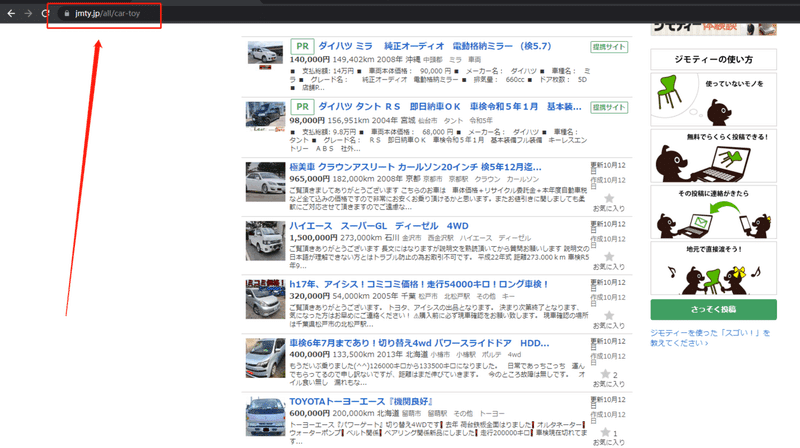Viewport: 800px width, 448px height.
Task: Favorite the クラウンアスリート listing star
Action: pos(609,198)
